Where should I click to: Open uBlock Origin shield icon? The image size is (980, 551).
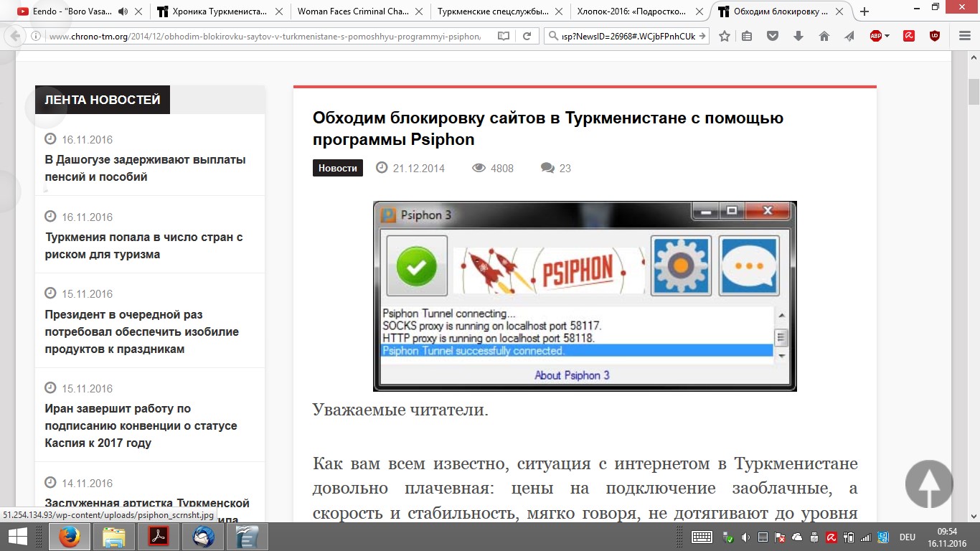[x=935, y=36]
